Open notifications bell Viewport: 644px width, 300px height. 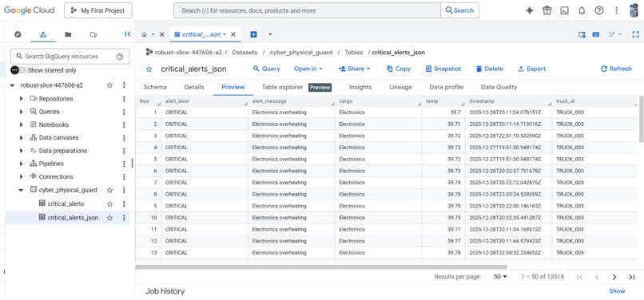click(582, 10)
